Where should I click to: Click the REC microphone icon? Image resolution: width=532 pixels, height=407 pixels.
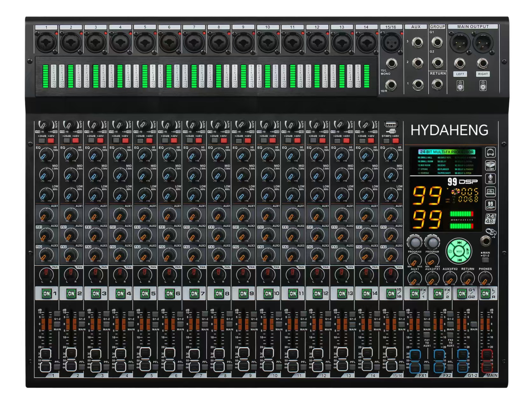[490, 178]
